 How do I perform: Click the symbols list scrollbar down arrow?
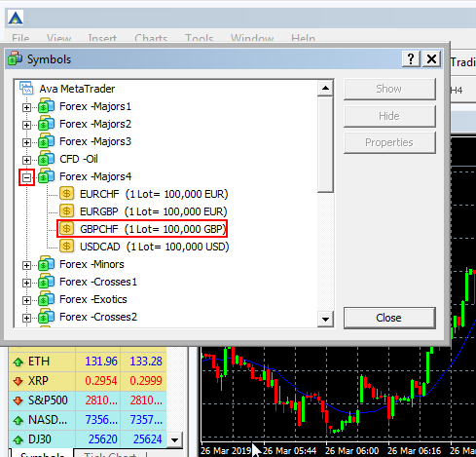click(325, 319)
